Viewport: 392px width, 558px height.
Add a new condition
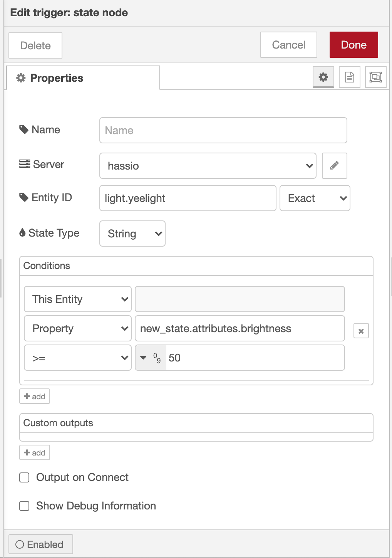(x=35, y=396)
